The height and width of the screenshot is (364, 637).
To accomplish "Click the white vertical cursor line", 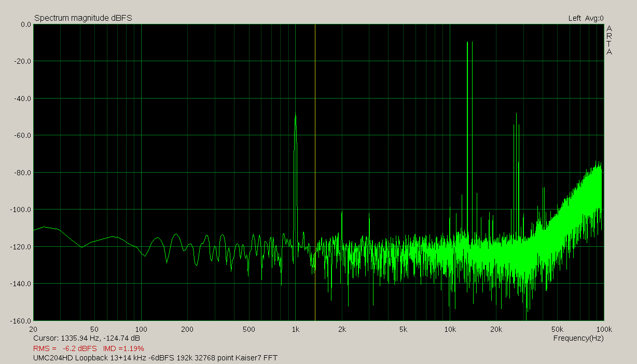I will tap(315, 172).
